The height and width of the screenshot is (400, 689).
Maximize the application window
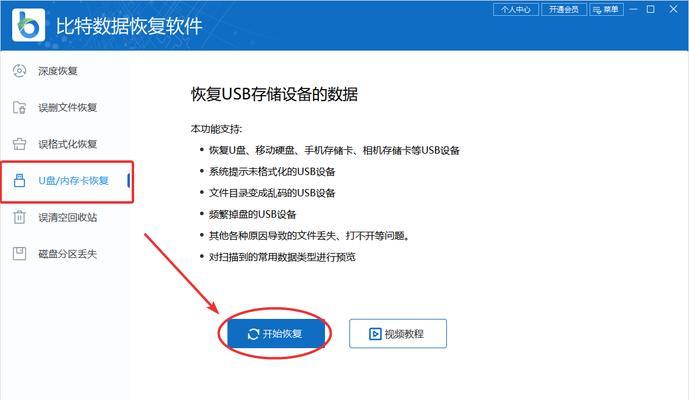tap(651, 9)
